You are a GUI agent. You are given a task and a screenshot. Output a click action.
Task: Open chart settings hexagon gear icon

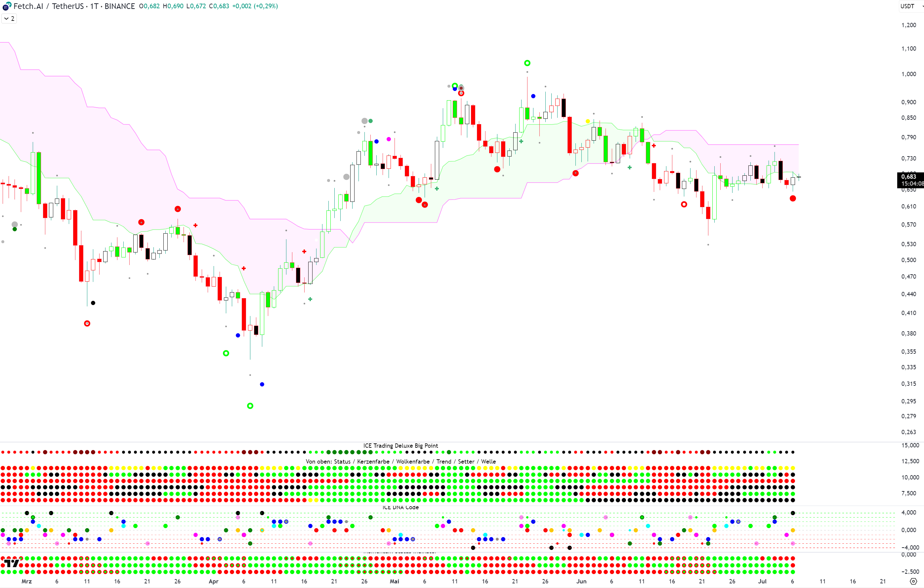pyautogui.click(x=913, y=581)
